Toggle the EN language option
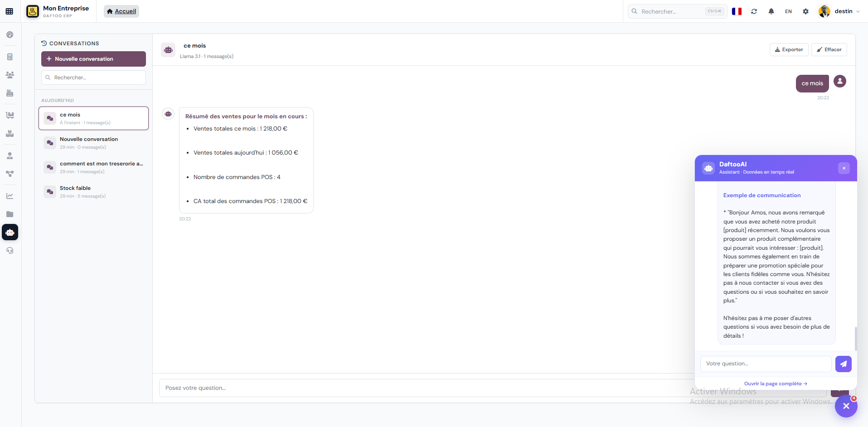This screenshot has height=427, width=868. pyautogui.click(x=788, y=11)
